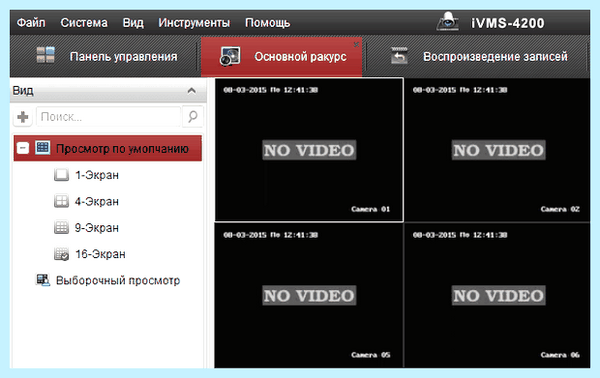Select Выборочный просмотр item

[118, 280]
